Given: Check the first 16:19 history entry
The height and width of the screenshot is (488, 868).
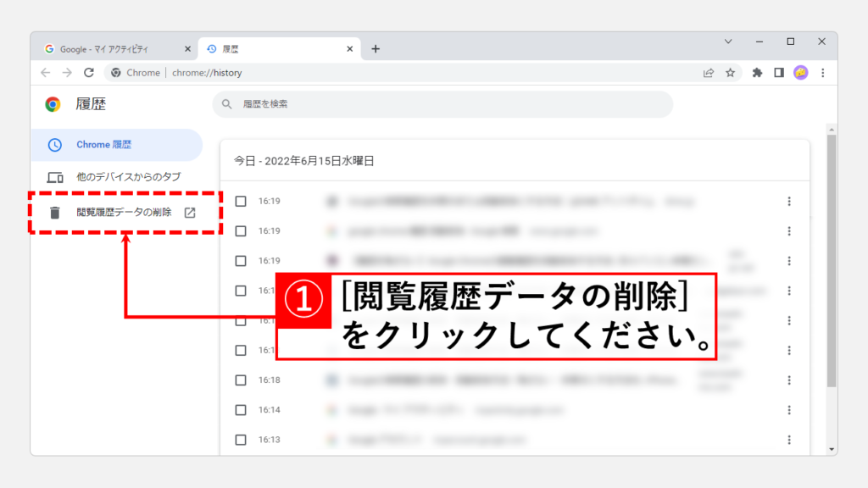Looking at the screenshot, I should point(241,201).
